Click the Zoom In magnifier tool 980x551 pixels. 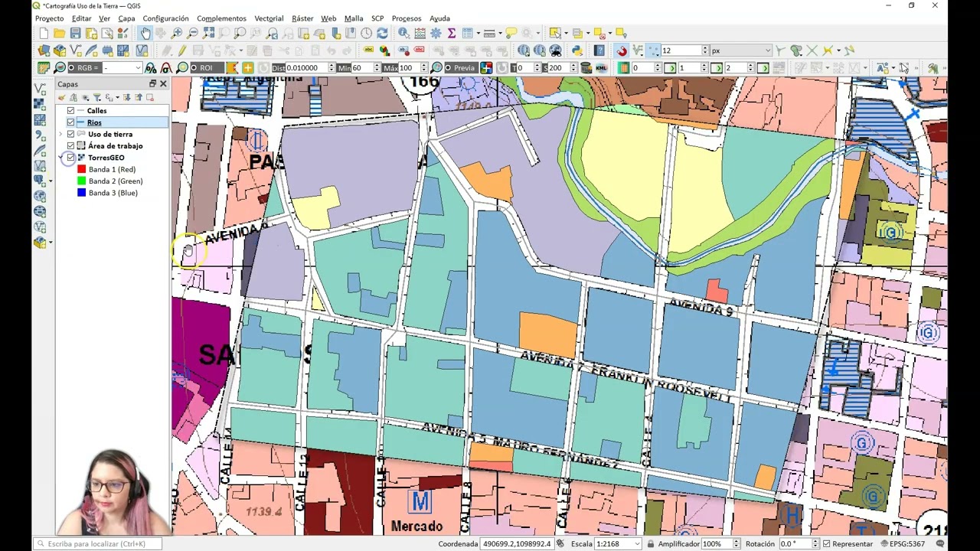(177, 33)
